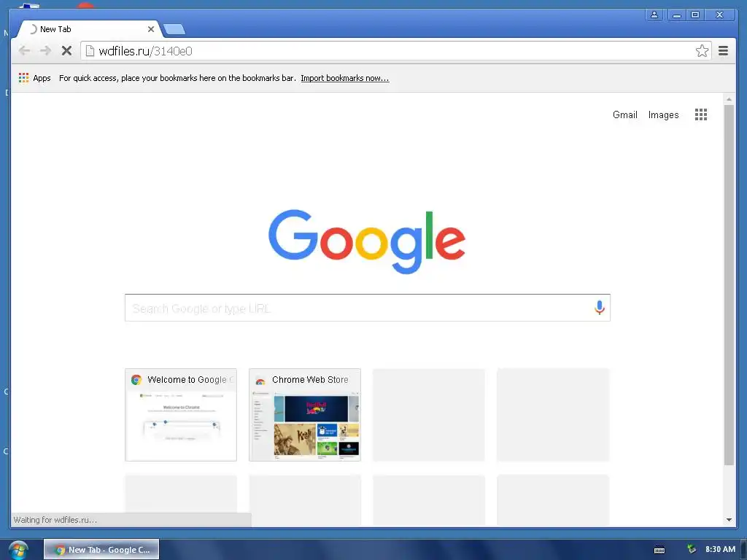This screenshot has height=560, width=747.
Task: Open Gmail link
Action: (x=624, y=114)
